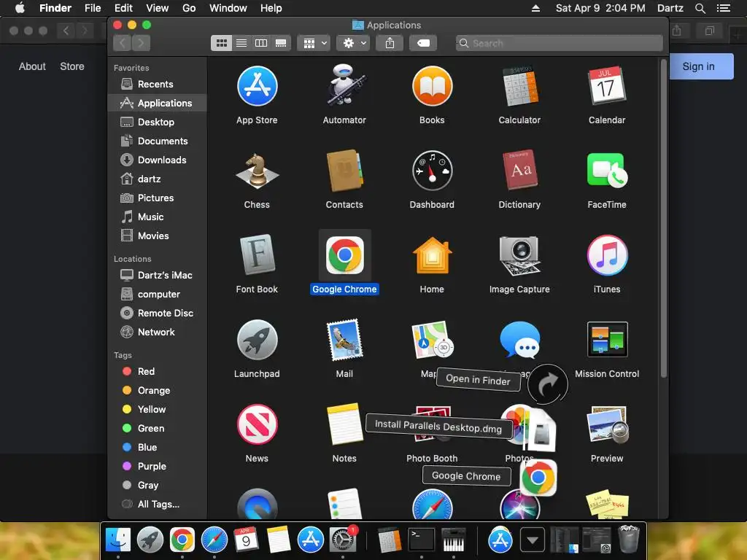Go forward in Finder window
This screenshot has width=747, height=560.
coord(141,43)
